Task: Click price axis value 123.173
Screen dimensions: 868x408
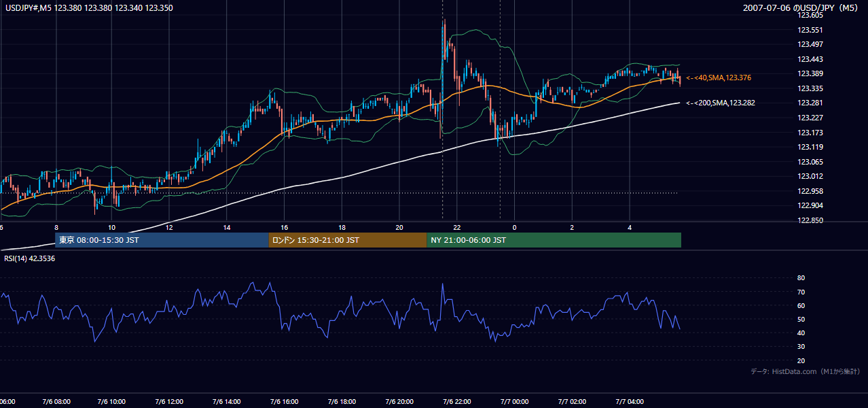Action: 810,133
